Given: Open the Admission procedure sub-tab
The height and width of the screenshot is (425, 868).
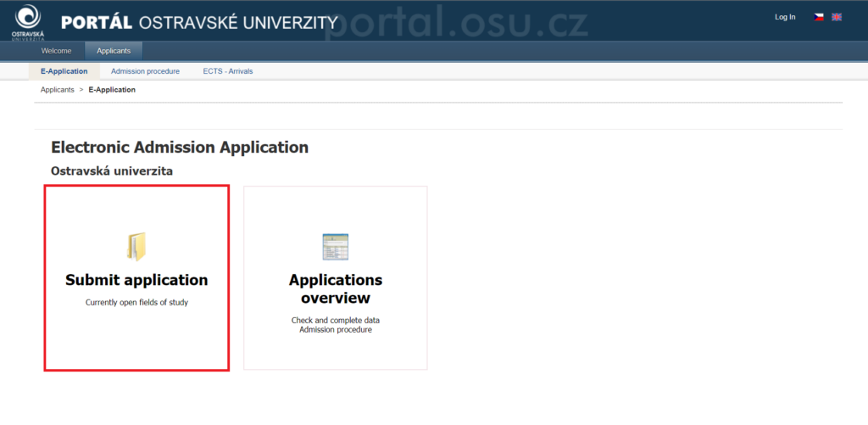Looking at the screenshot, I should tap(145, 71).
